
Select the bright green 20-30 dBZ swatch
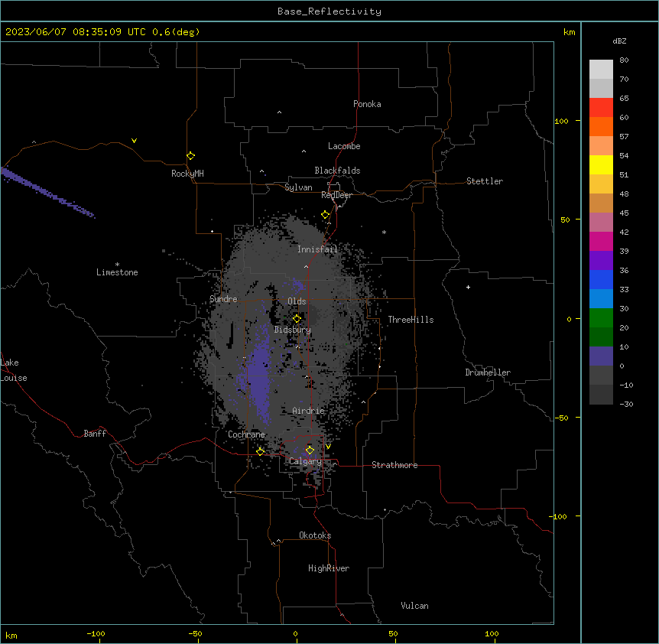(601, 318)
